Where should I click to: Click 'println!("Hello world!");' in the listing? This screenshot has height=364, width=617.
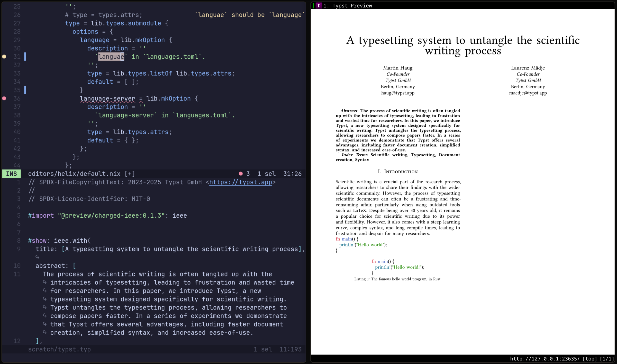[399, 267]
